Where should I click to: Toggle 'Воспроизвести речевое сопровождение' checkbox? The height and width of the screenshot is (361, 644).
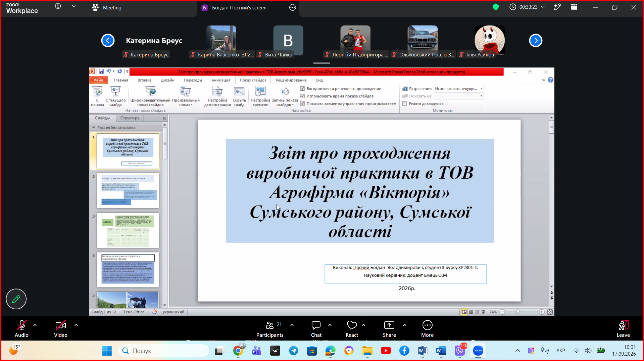point(302,89)
